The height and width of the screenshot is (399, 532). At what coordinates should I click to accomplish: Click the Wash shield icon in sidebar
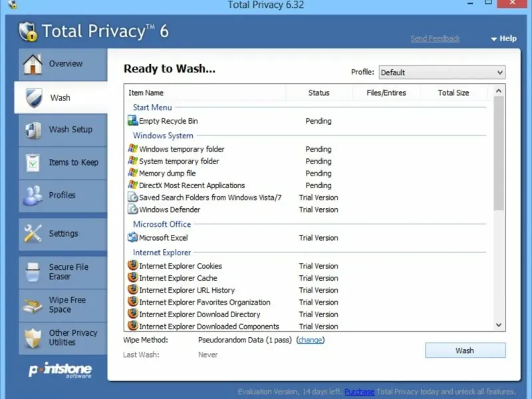(34, 98)
